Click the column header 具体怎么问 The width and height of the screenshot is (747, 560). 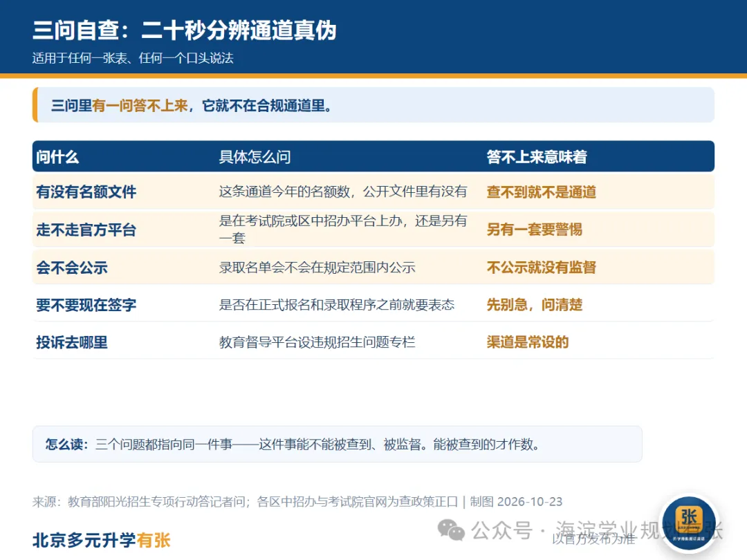pyautogui.click(x=255, y=157)
